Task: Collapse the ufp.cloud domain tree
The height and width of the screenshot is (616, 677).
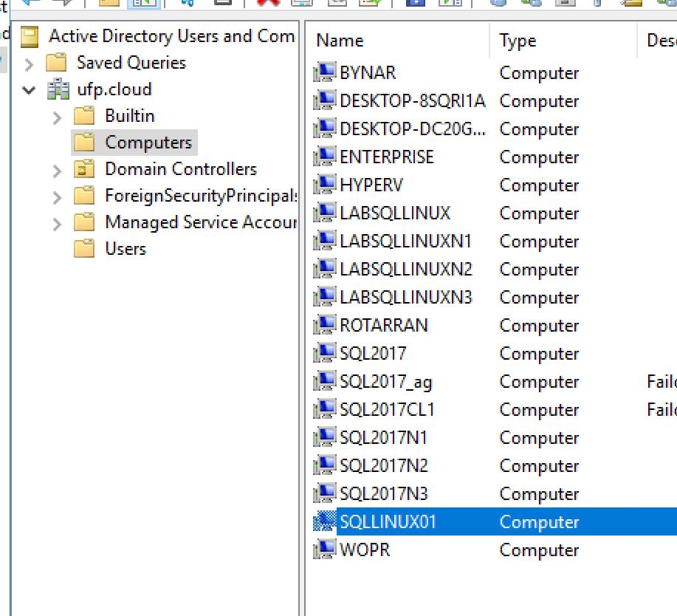Action: 30,90
